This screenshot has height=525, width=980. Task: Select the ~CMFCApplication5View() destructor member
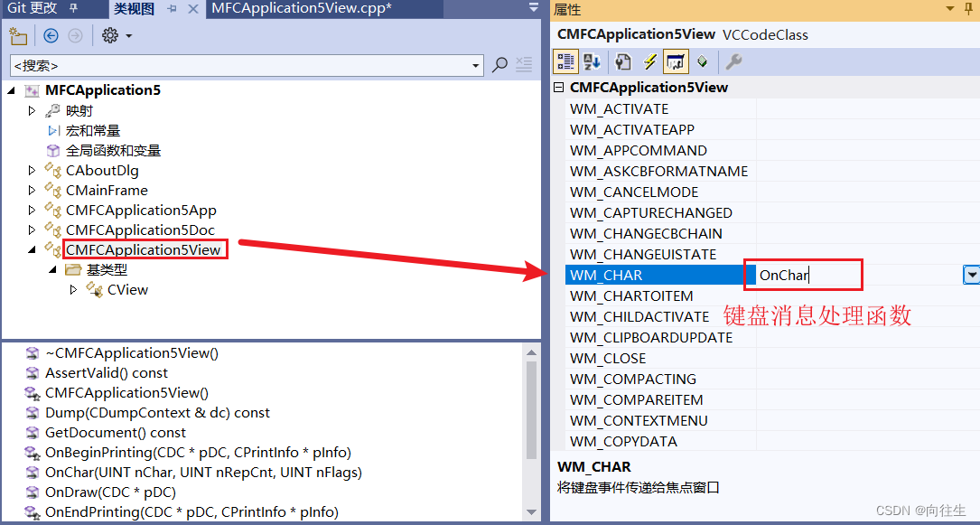click(132, 353)
